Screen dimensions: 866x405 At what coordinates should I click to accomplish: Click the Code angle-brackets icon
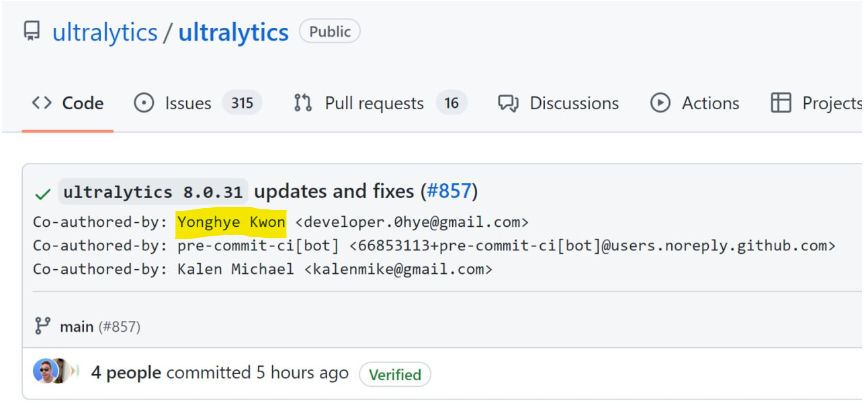pyautogui.click(x=41, y=103)
